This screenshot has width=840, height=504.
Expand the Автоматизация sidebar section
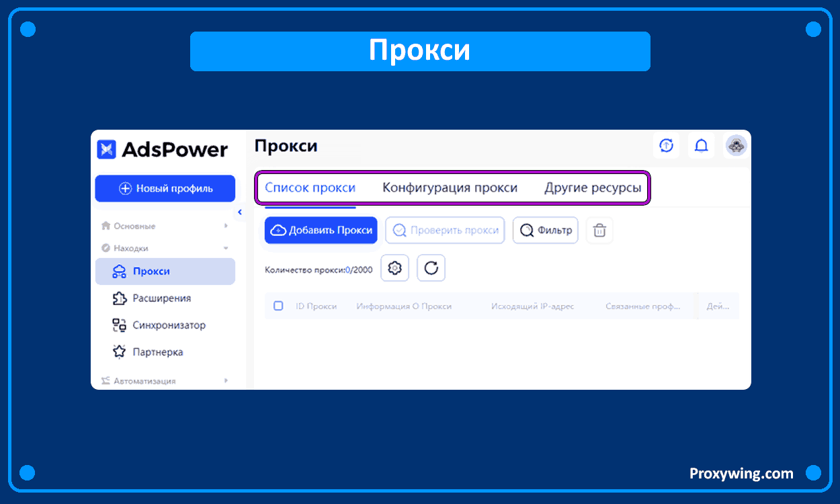coord(165,380)
